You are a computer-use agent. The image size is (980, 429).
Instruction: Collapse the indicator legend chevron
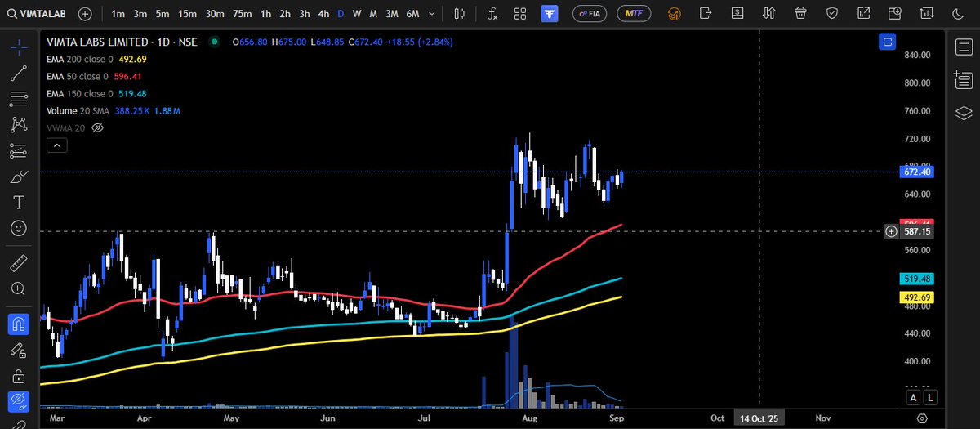pyautogui.click(x=56, y=145)
